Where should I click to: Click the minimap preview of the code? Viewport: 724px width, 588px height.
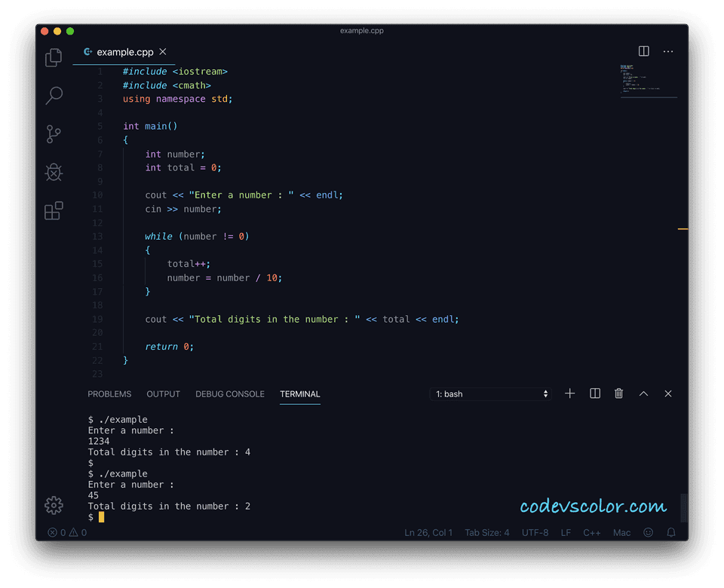click(649, 81)
